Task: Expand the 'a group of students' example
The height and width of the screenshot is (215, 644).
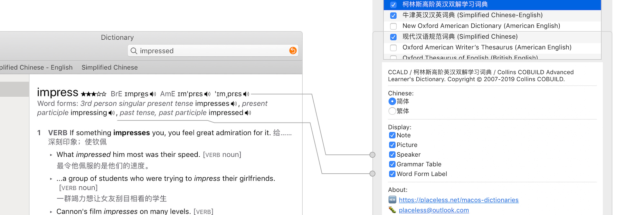Action: point(51,179)
